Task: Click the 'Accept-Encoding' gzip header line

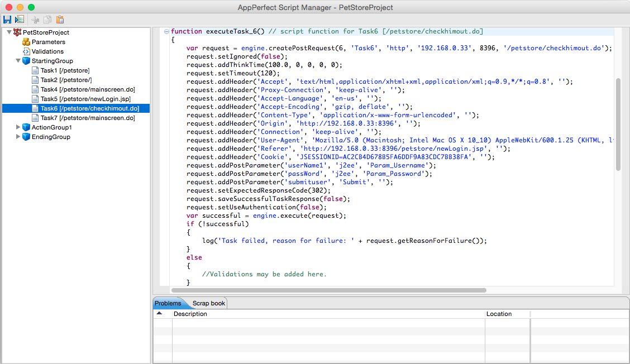Action: point(300,107)
